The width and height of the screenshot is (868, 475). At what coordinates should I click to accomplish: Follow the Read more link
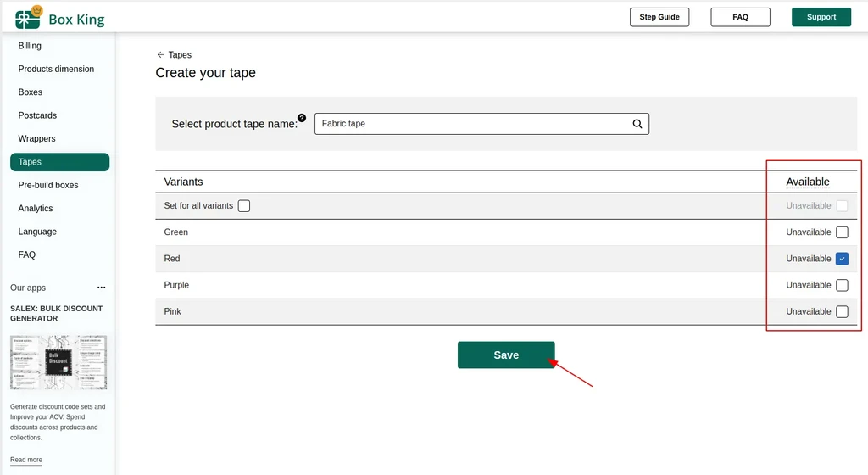tap(26, 460)
